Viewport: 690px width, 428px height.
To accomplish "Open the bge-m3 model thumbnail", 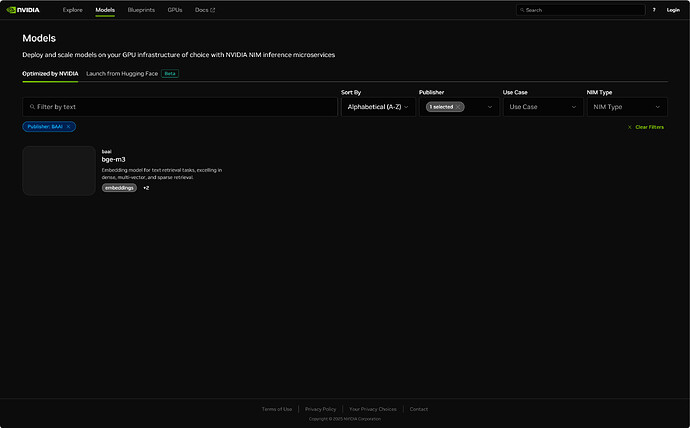I will (x=59, y=171).
